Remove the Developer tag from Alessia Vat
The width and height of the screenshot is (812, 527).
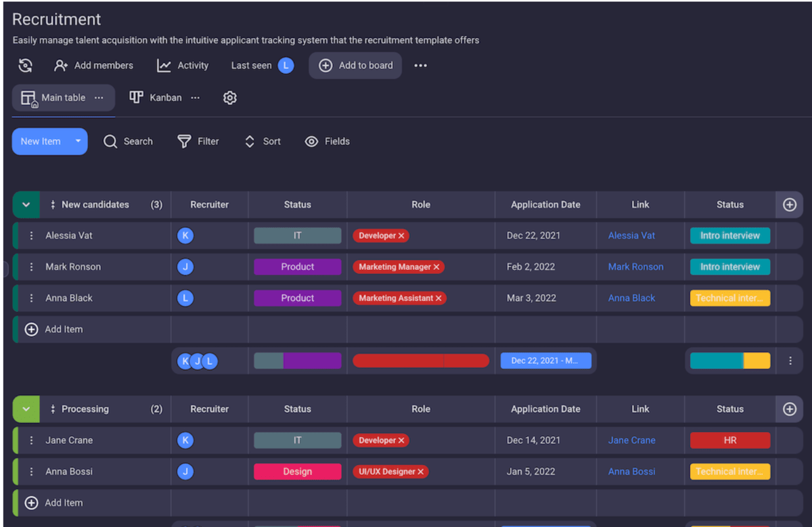pyautogui.click(x=401, y=236)
